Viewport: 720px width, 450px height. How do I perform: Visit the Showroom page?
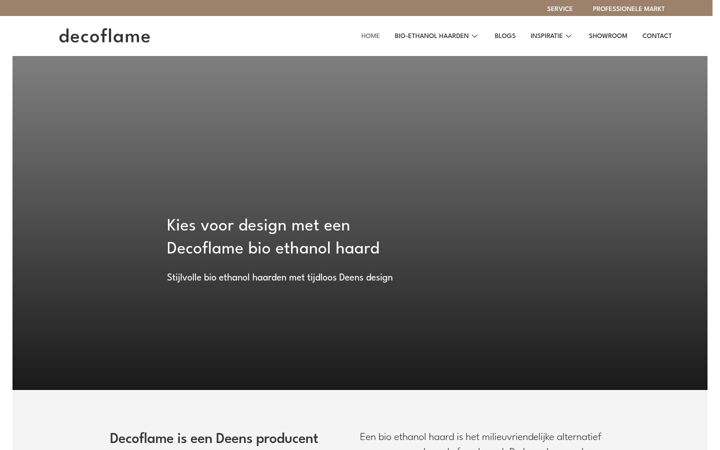pyautogui.click(x=608, y=36)
